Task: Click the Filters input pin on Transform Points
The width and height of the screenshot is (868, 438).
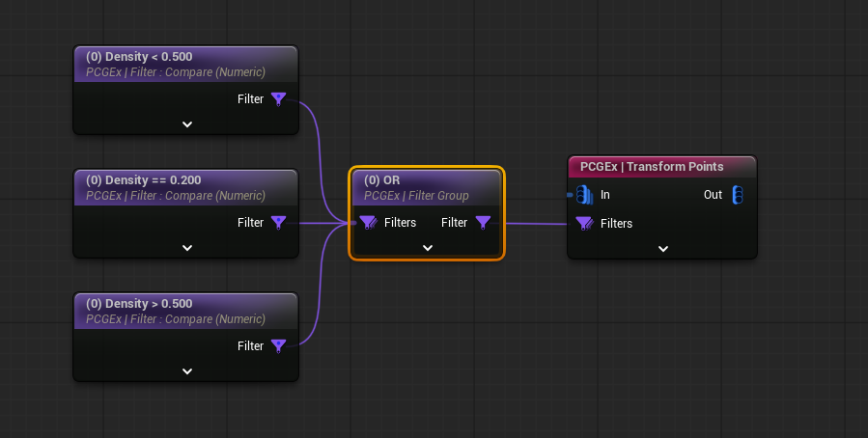Action: point(584,224)
